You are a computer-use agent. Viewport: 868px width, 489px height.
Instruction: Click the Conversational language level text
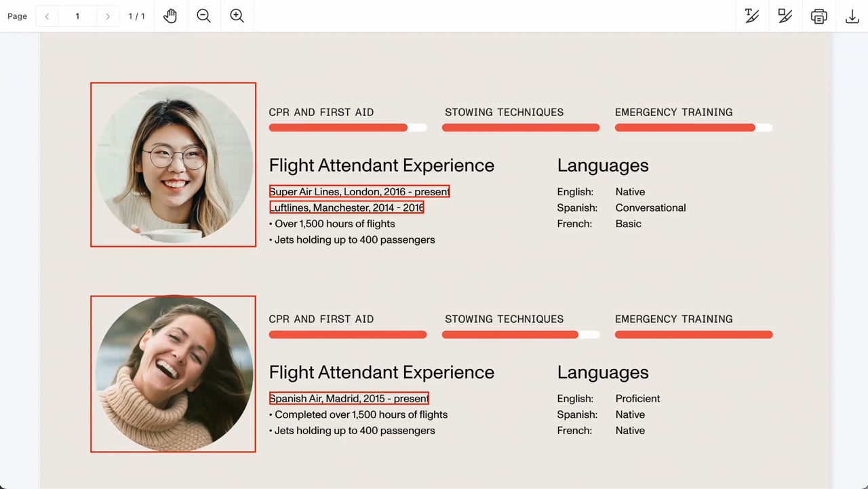(x=650, y=208)
